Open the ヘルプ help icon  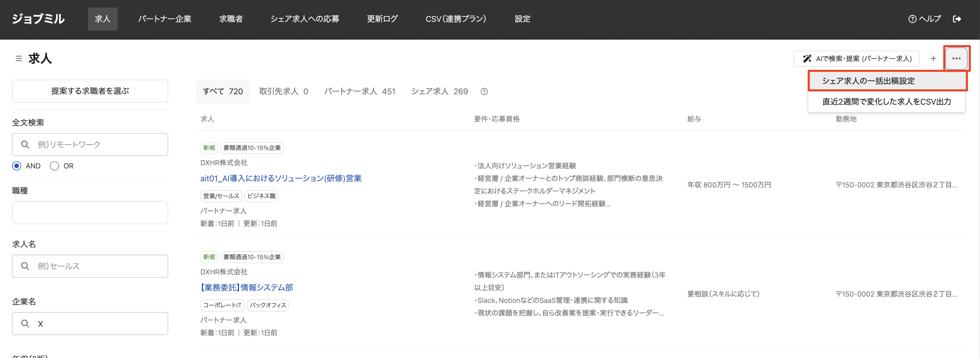point(924,19)
